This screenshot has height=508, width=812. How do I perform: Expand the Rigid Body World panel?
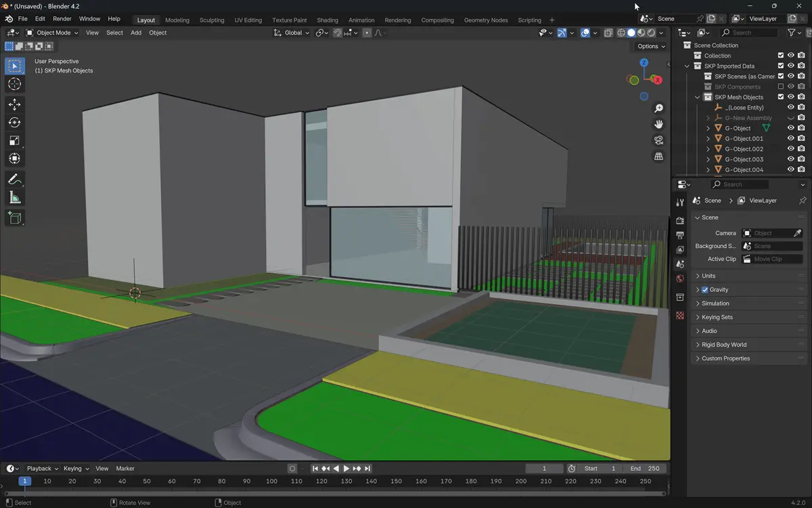pos(723,345)
